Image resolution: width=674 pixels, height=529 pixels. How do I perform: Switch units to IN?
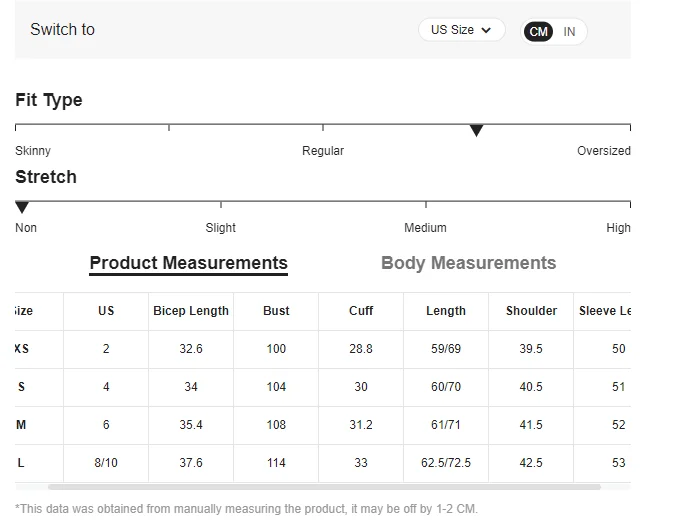(x=569, y=32)
